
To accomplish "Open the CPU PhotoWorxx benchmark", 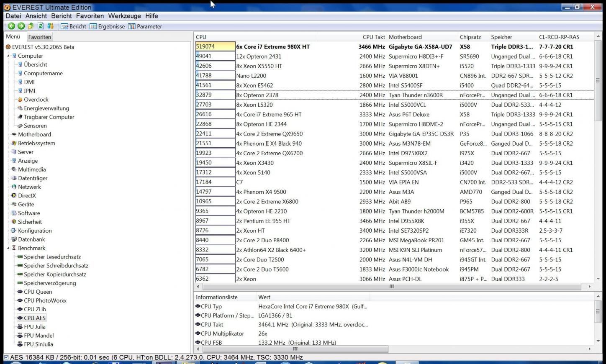I will coord(42,301).
